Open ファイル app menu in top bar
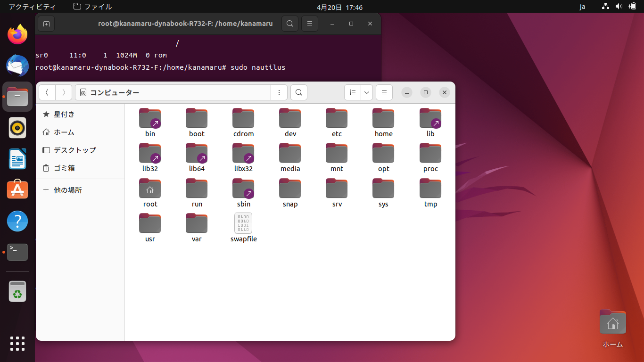This screenshot has height=362, width=644. click(x=93, y=7)
